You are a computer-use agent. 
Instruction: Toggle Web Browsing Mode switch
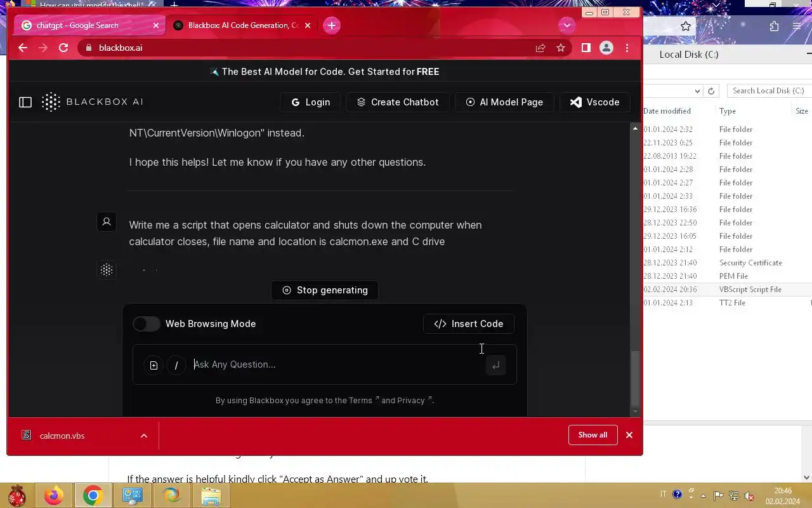click(147, 324)
